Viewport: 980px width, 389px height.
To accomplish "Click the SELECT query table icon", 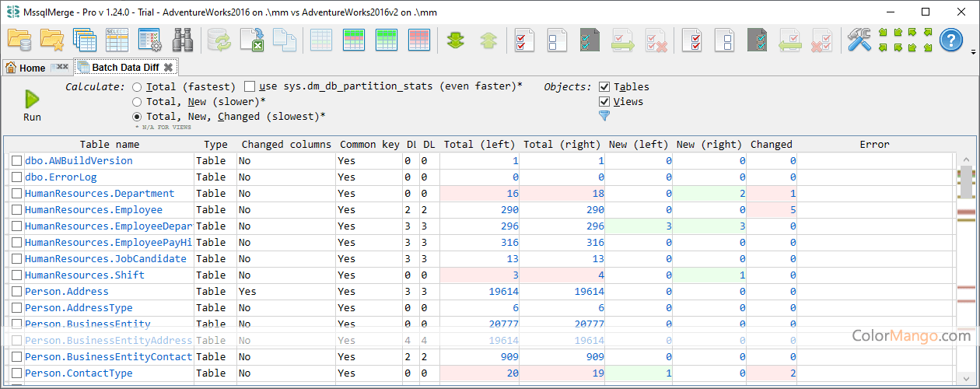I will point(117,40).
